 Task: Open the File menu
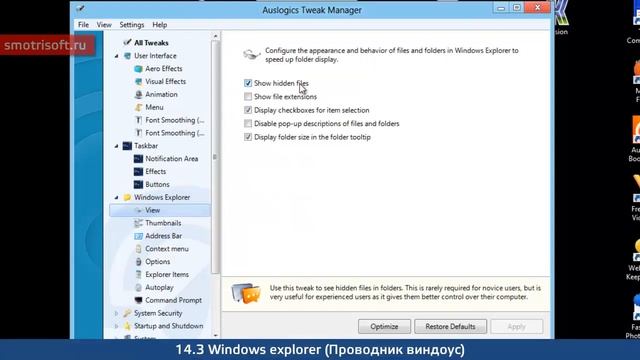click(x=83, y=25)
